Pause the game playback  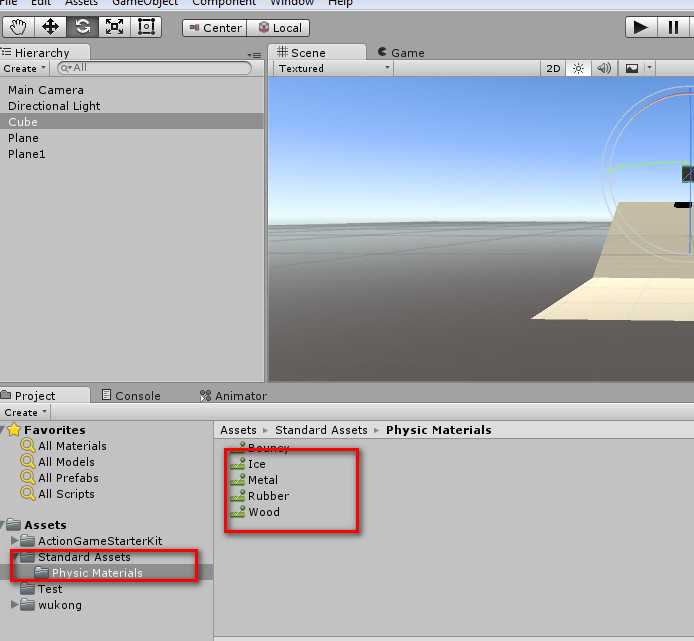pos(673,27)
